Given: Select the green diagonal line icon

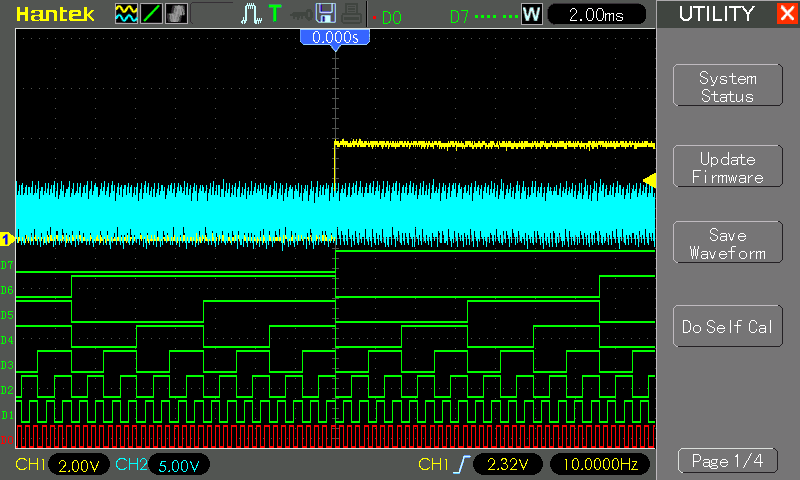Looking at the screenshot, I should click(152, 14).
